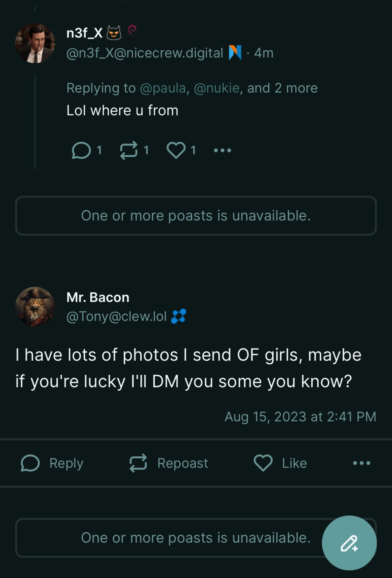This screenshot has width=392, height=578.
Task: Open more options on n3f_X's post
Action: pos(222,150)
